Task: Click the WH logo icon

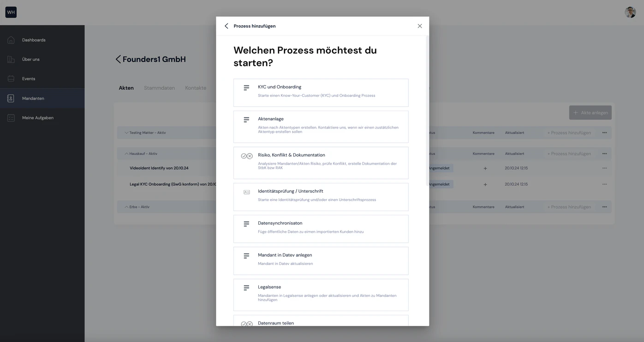Action: point(11,12)
